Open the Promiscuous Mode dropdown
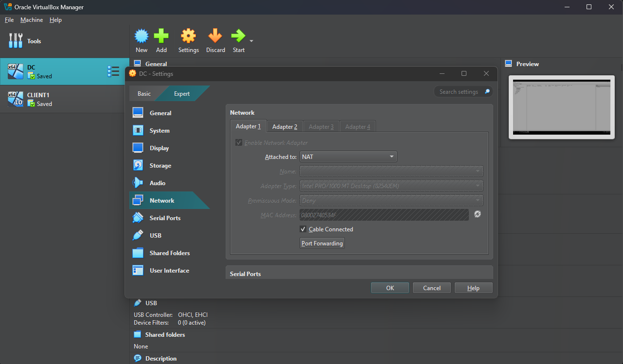This screenshot has width=623, height=364. coord(391,200)
